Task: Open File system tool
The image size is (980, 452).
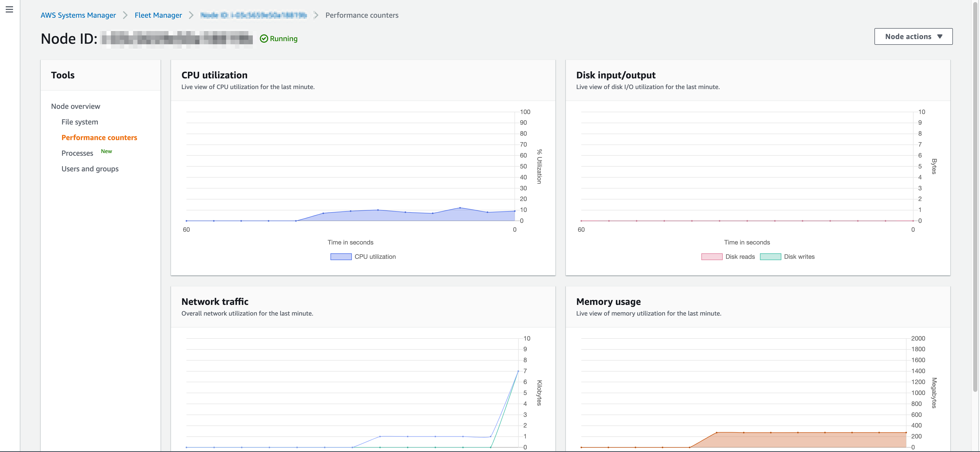Action: point(79,122)
